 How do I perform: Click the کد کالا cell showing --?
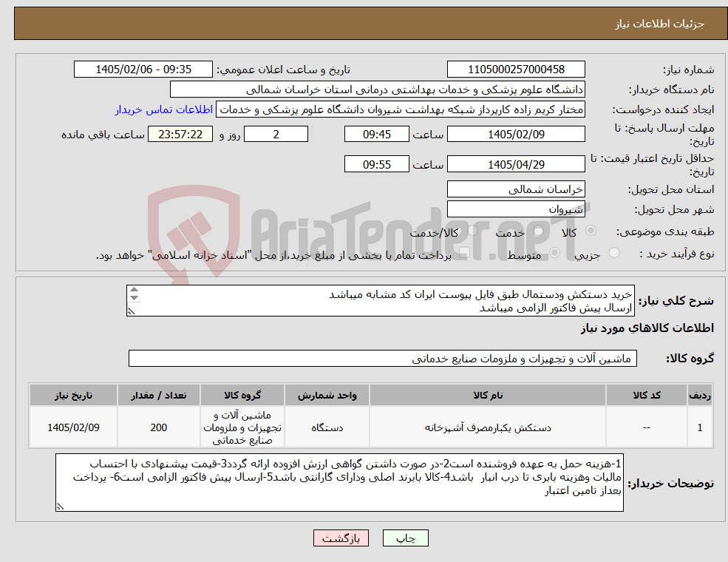coord(647,427)
